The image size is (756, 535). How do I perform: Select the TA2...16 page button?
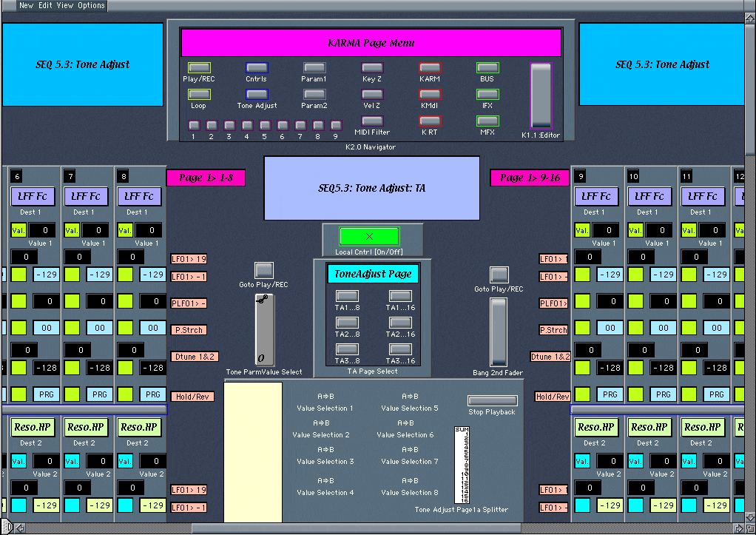(x=400, y=323)
